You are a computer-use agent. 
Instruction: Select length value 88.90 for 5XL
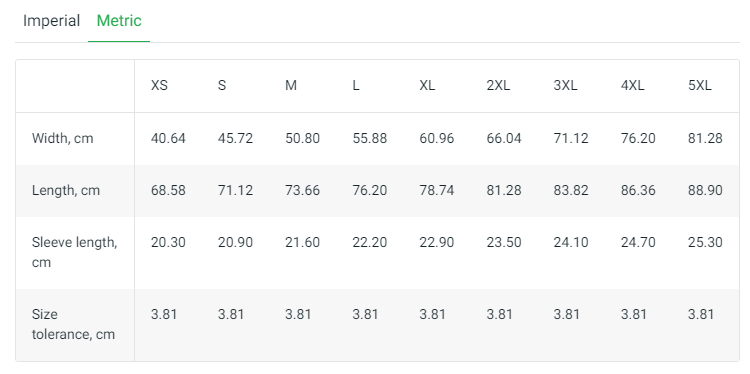(706, 190)
